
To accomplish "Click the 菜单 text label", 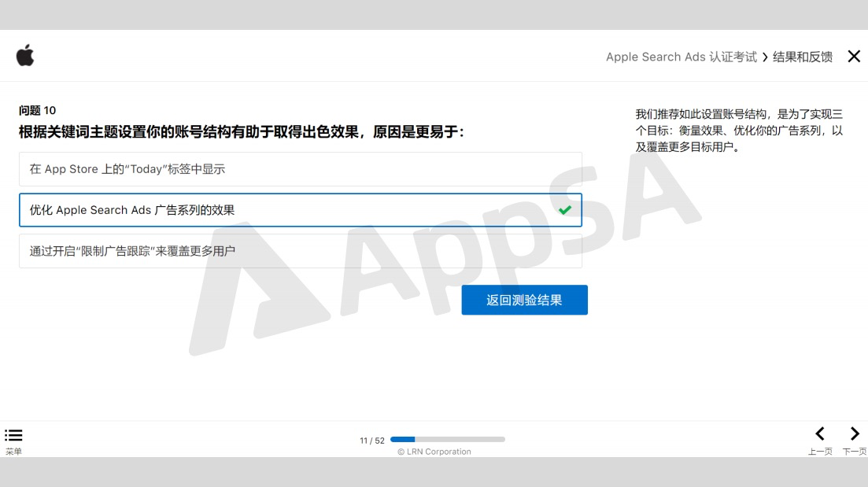I will [x=14, y=452].
